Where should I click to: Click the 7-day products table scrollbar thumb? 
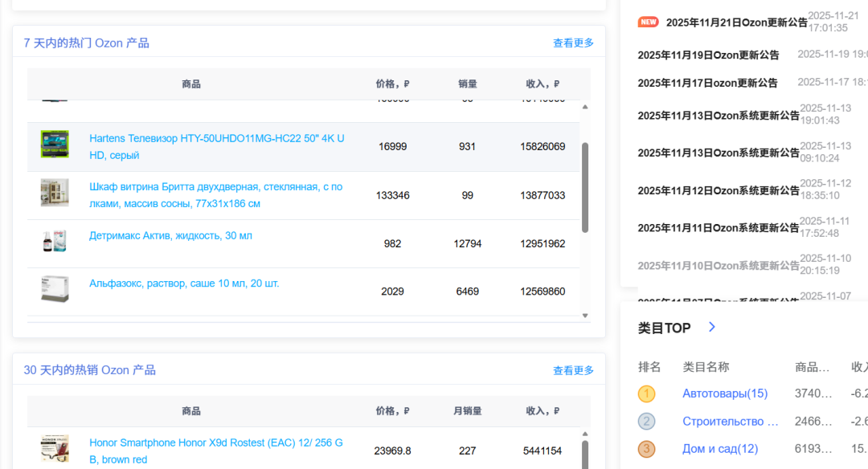pos(585,187)
